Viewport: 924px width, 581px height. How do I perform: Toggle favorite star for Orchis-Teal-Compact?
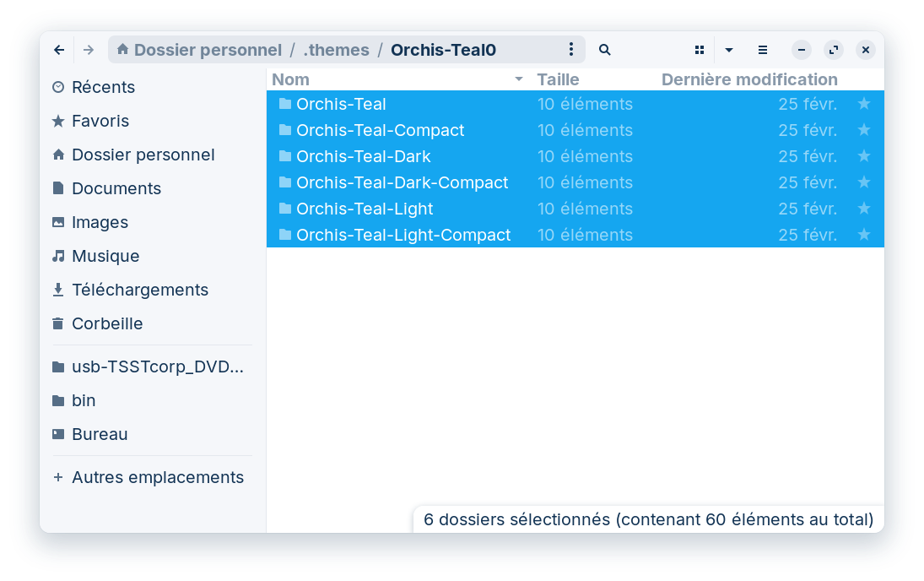863,130
